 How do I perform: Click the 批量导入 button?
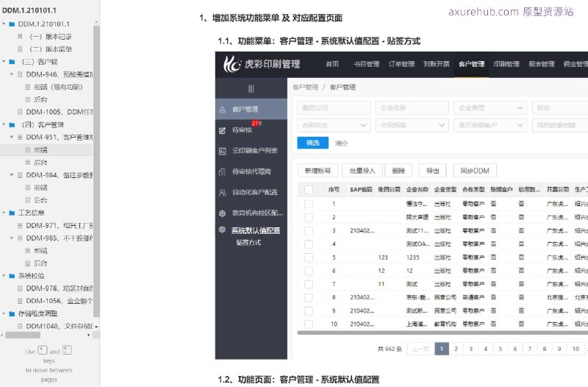362,171
